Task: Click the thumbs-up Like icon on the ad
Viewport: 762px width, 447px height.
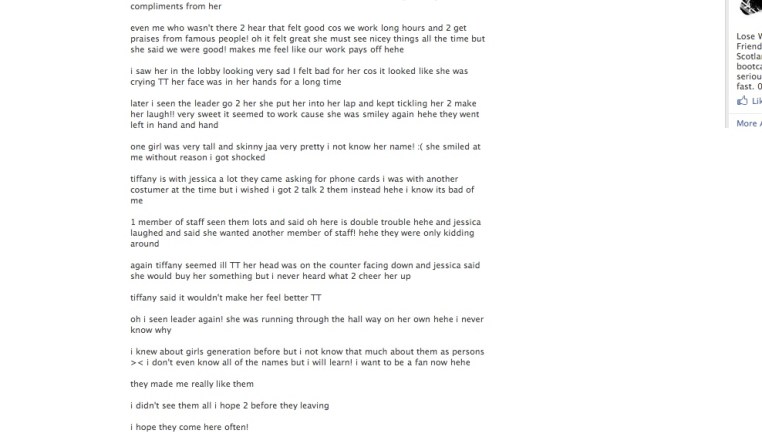Action: (x=742, y=101)
